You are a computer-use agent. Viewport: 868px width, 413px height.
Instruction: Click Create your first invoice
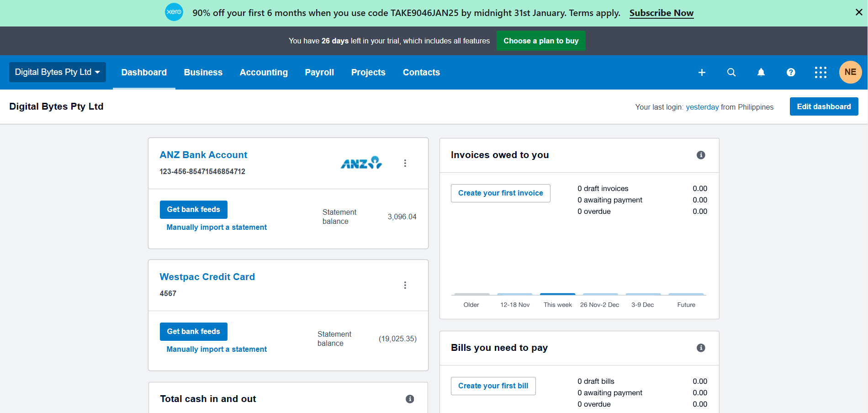coord(500,193)
